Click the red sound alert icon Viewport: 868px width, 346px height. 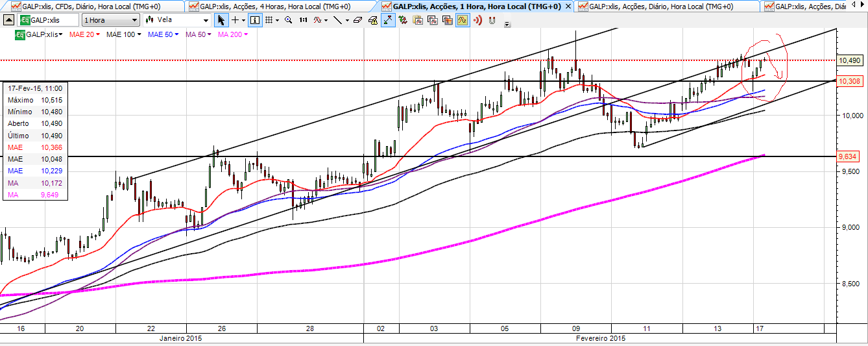pos(477,20)
